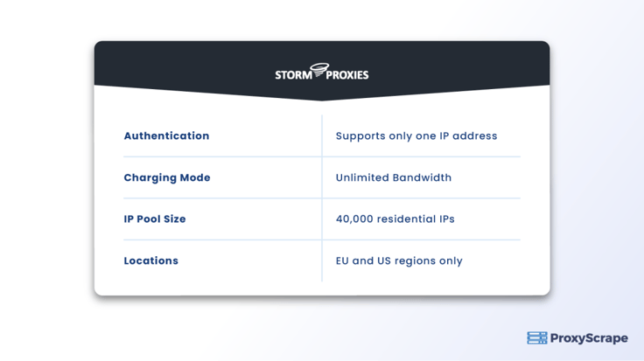Click the vertical divider between table columns
Screen dimensions: 644x361
[x=322, y=198]
